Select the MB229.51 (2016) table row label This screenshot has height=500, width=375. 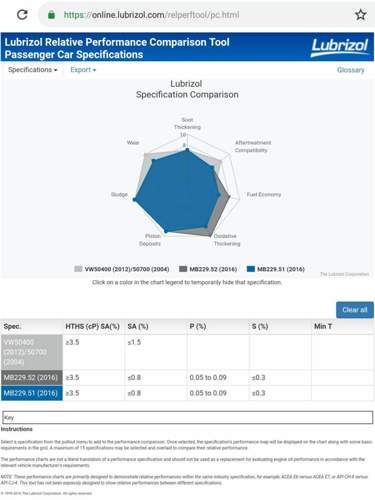coord(32,393)
